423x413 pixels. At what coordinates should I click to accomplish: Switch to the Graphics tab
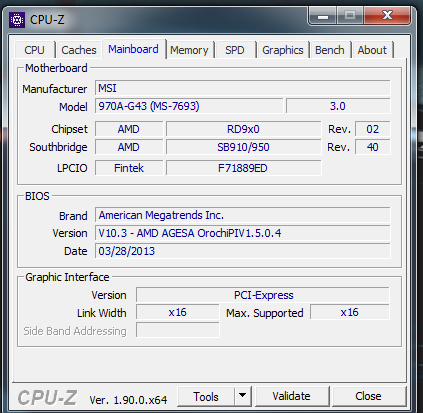(283, 50)
